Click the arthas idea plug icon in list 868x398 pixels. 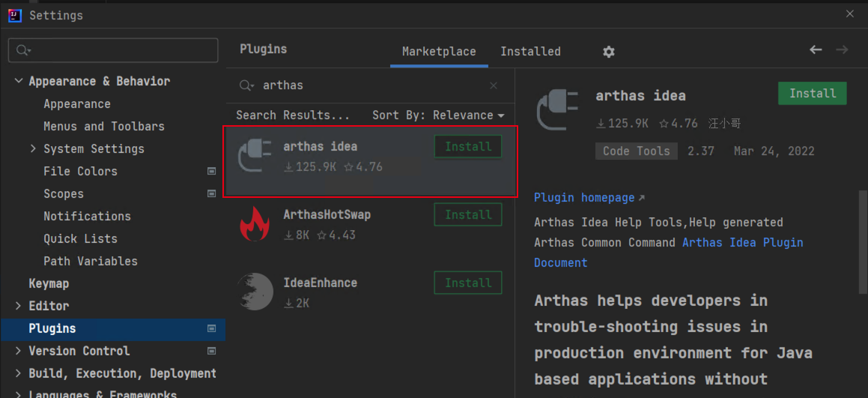[x=254, y=157]
